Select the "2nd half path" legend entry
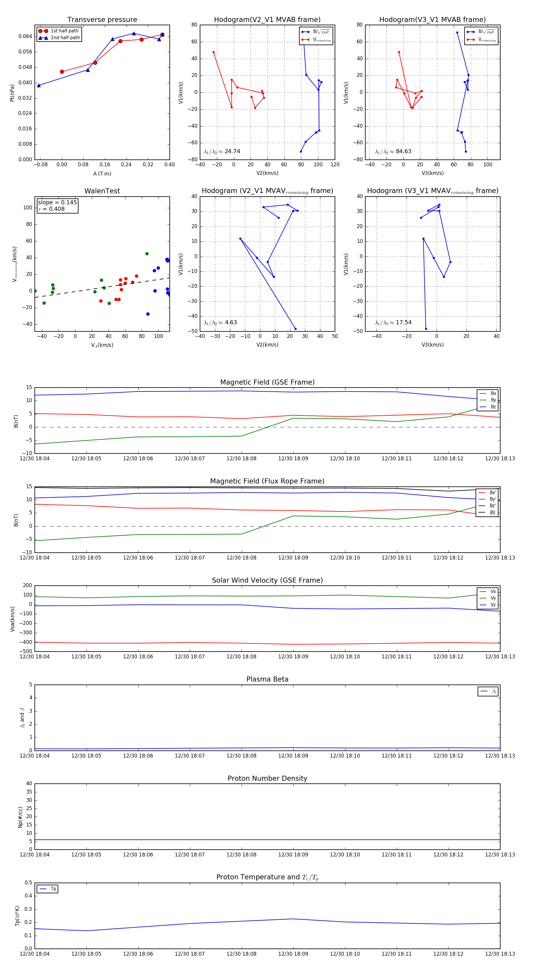Viewport: 535px width, 980px height. (59, 38)
